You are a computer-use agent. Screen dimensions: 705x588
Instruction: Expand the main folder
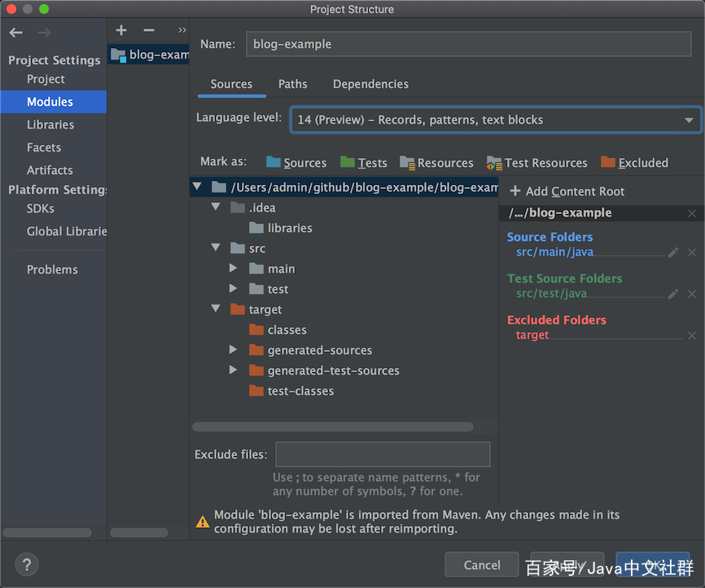[233, 268]
